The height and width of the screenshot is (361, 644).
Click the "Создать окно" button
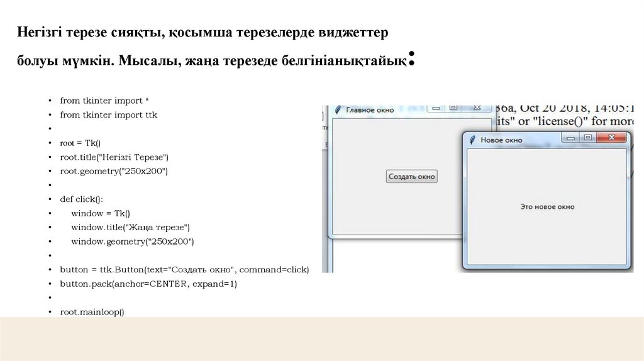tap(411, 177)
